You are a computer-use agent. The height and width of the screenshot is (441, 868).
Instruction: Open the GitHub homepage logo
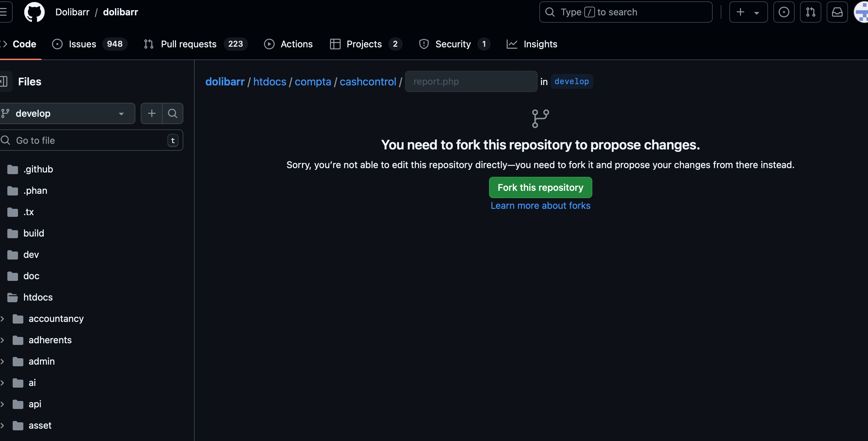click(34, 12)
